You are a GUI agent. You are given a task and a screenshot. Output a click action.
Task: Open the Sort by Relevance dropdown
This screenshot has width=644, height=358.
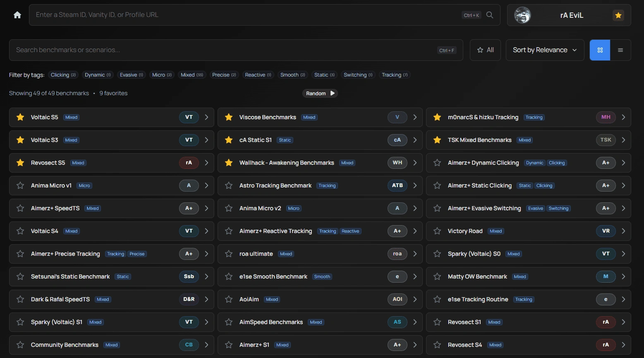(544, 50)
